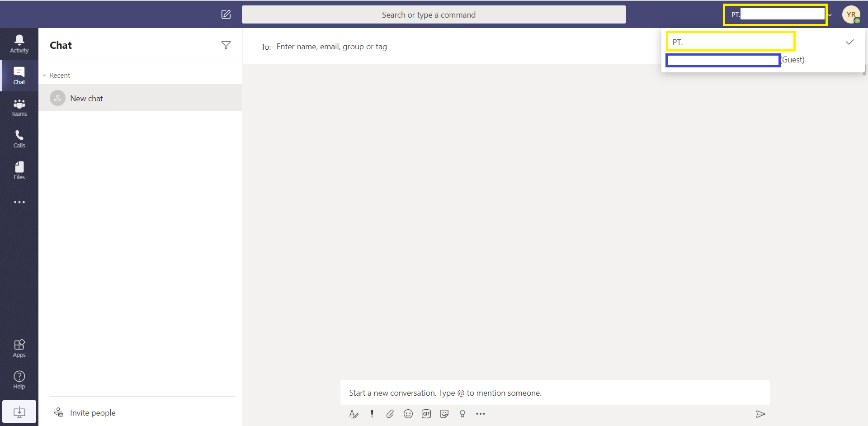The image size is (868, 426).
Task: Select the New chat conversation
Action: pyautogui.click(x=140, y=98)
